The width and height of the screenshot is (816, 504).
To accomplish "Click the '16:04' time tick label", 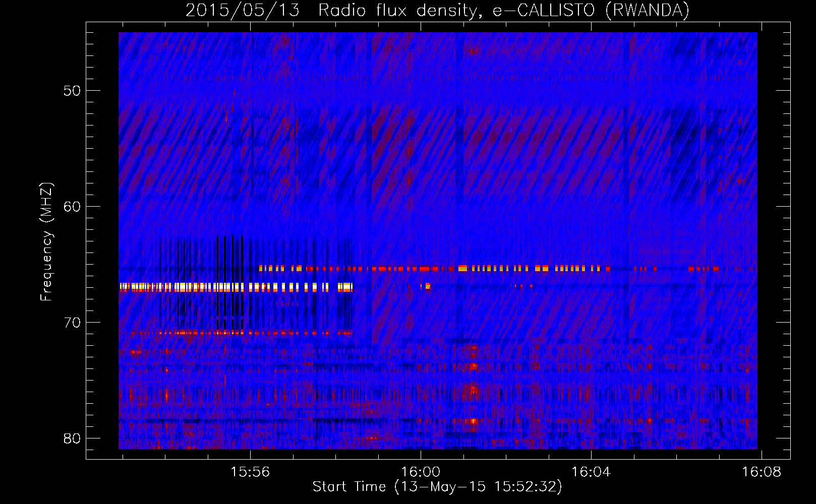I will click(591, 472).
